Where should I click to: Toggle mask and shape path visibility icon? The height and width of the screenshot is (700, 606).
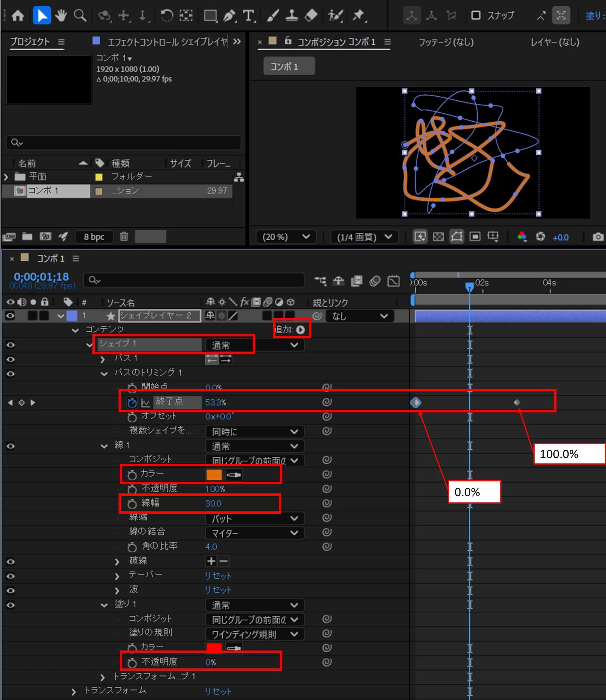(x=457, y=237)
